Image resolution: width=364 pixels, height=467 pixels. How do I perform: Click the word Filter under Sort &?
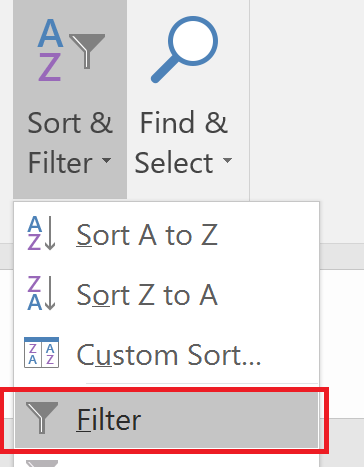pos(60,163)
